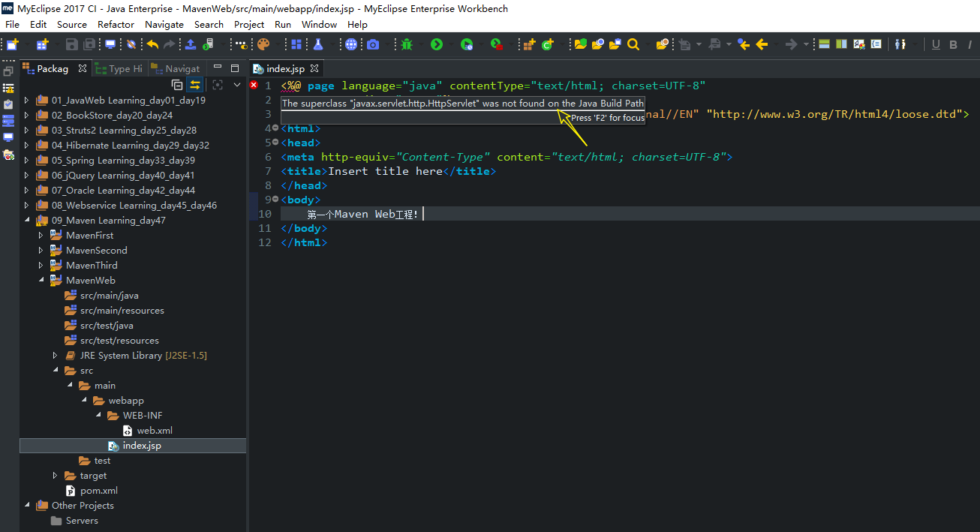
Task: Click the green Run icon
Action: tap(437, 44)
